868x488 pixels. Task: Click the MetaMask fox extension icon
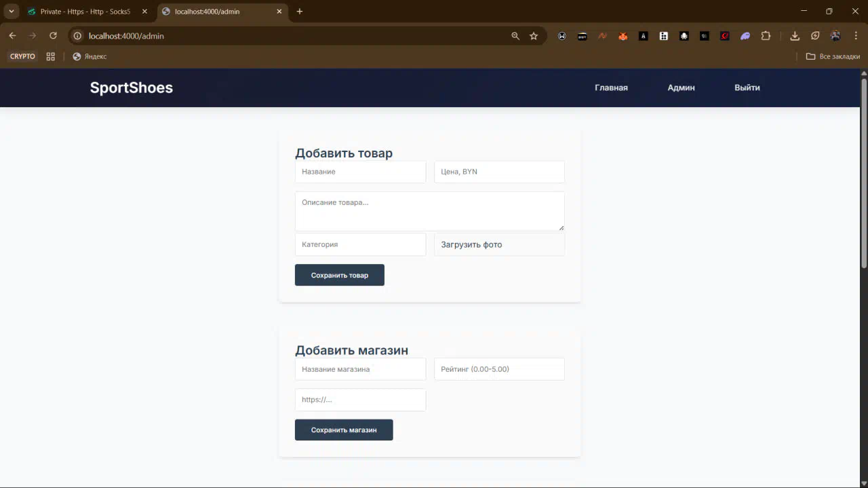coord(623,36)
